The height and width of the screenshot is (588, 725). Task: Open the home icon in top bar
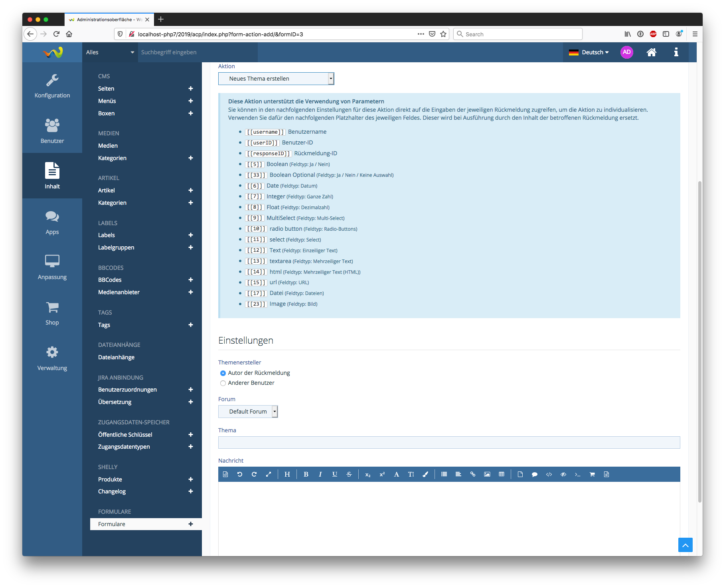coord(651,52)
